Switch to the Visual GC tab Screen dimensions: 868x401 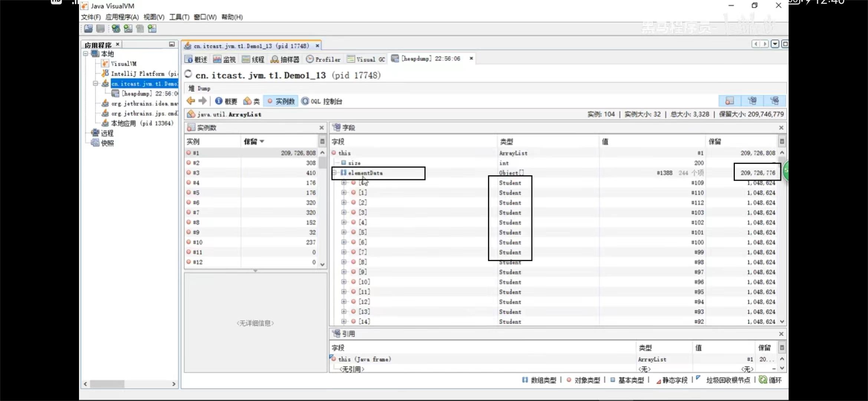(x=366, y=59)
